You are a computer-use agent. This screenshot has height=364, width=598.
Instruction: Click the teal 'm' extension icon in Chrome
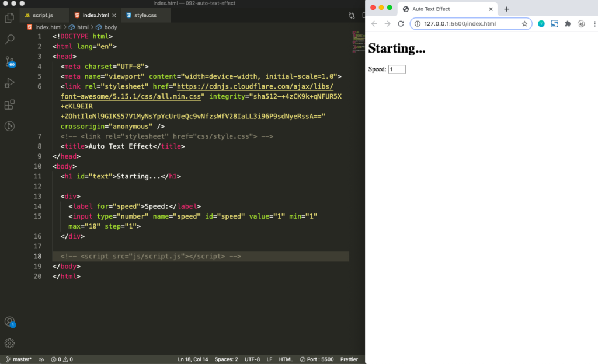tap(541, 23)
